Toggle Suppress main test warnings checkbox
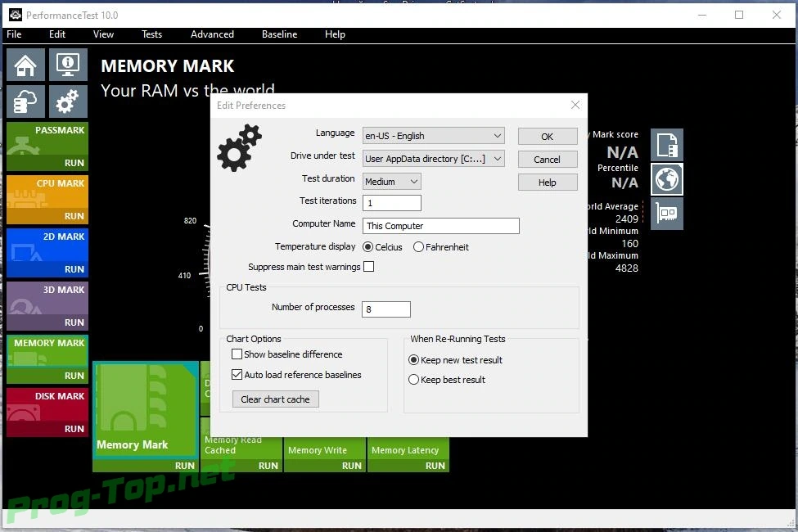This screenshot has height=532, width=798. pyautogui.click(x=369, y=267)
